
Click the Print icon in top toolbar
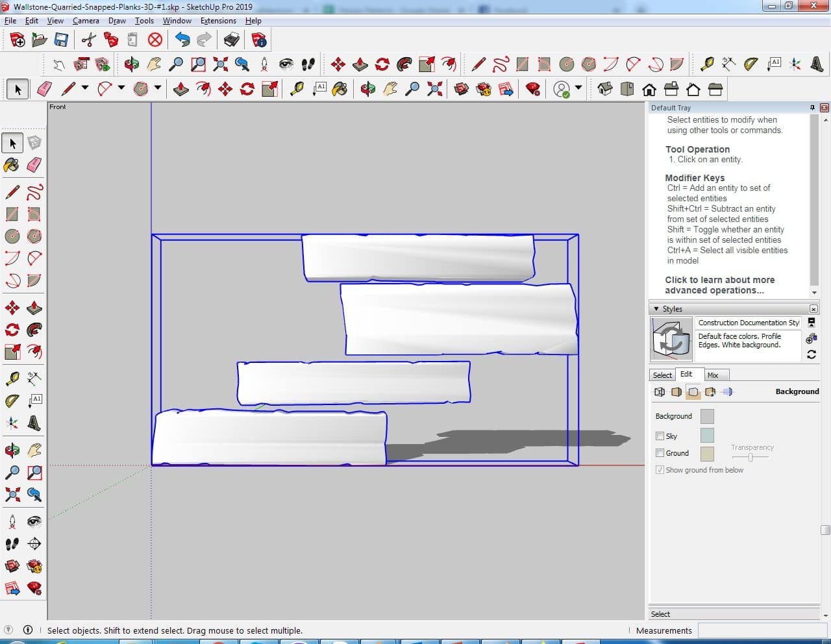(232, 40)
